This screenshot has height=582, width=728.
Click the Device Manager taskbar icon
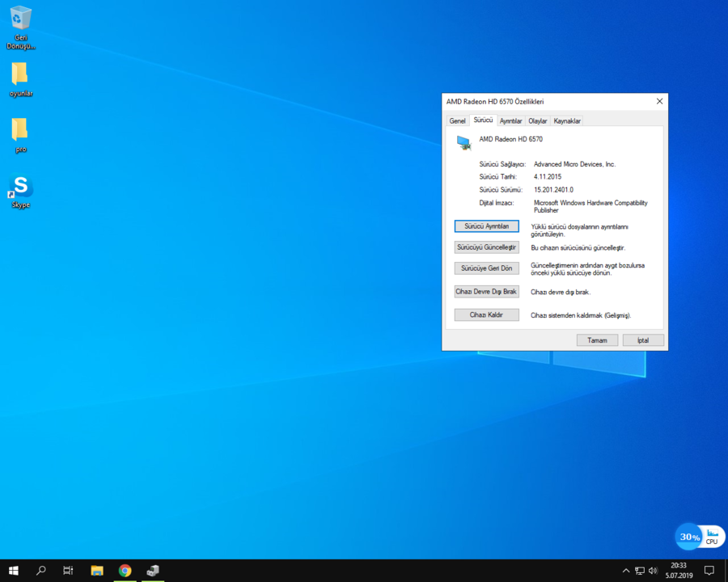point(153,571)
